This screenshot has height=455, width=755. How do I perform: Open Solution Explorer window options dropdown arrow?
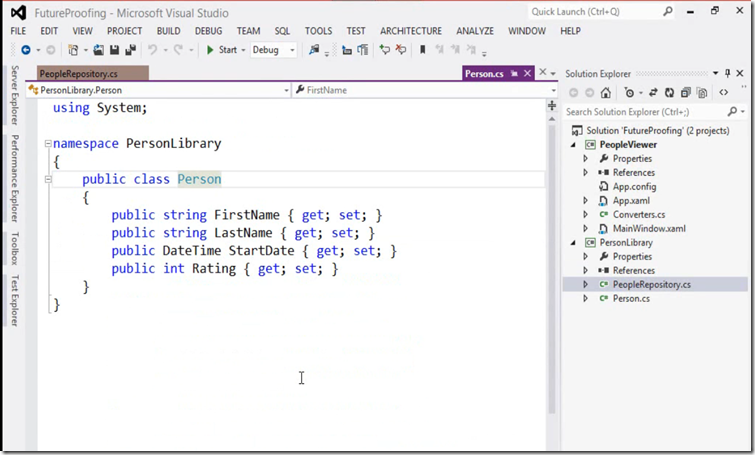(716, 73)
